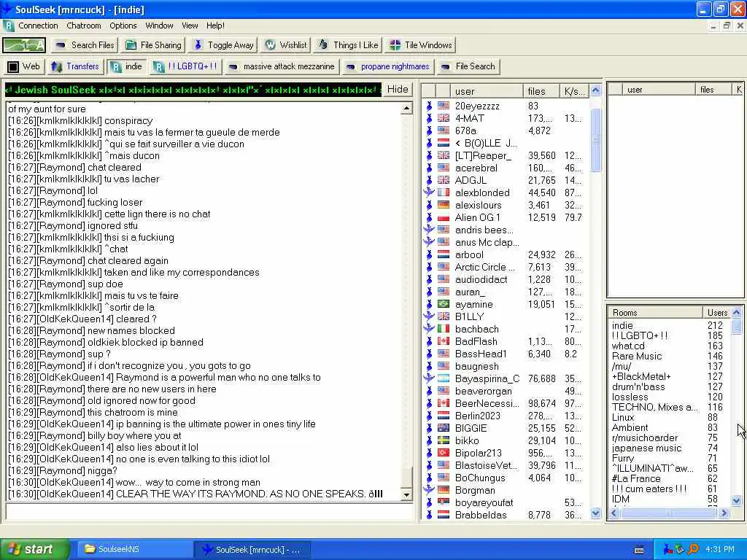Open Things I Like

coord(348,45)
